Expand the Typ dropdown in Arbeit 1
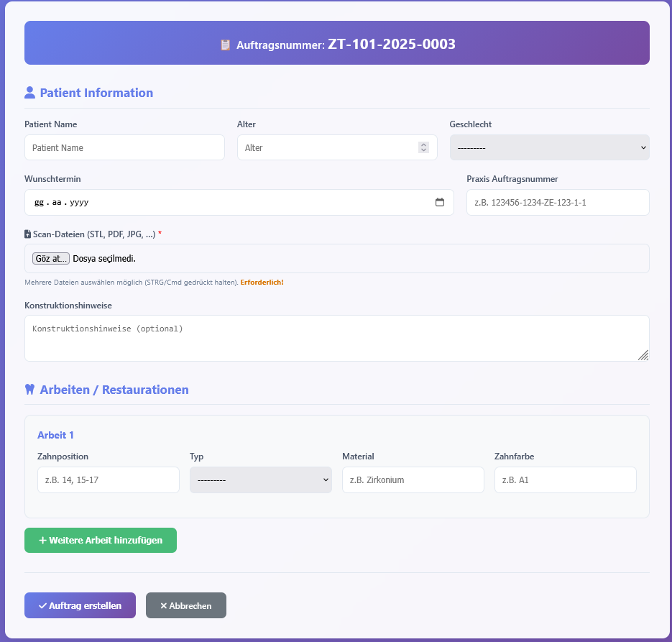This screenshot has height=642, width=672. point(260,480)
